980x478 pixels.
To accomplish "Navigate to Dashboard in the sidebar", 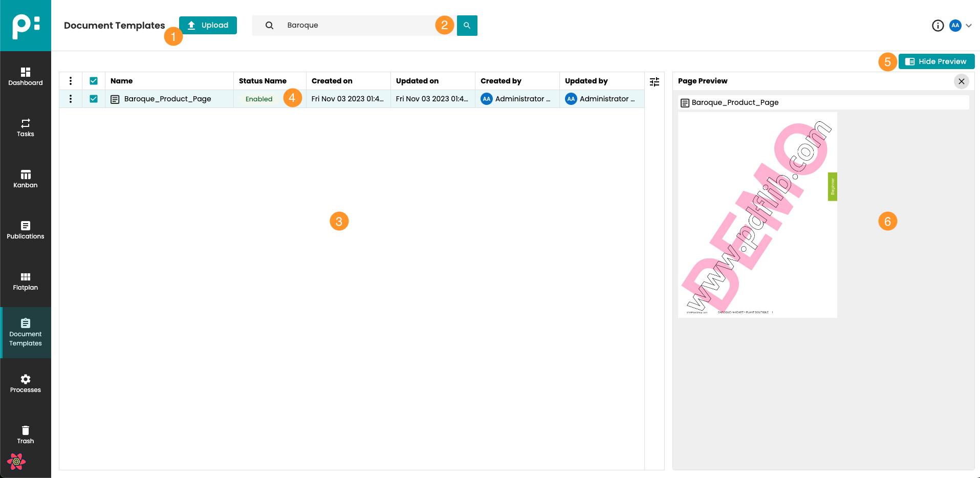I will point(26,76).
